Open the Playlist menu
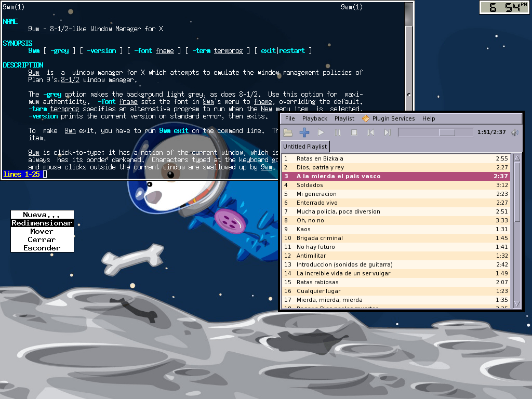The height and width of the screenshot is (399, 532). click(344, 118)
